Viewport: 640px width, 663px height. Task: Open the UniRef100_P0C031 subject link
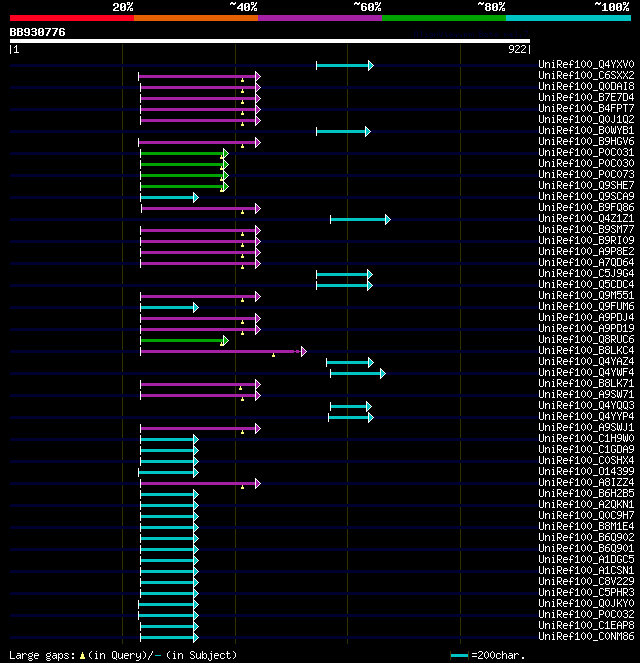click(x=586, y=152)
